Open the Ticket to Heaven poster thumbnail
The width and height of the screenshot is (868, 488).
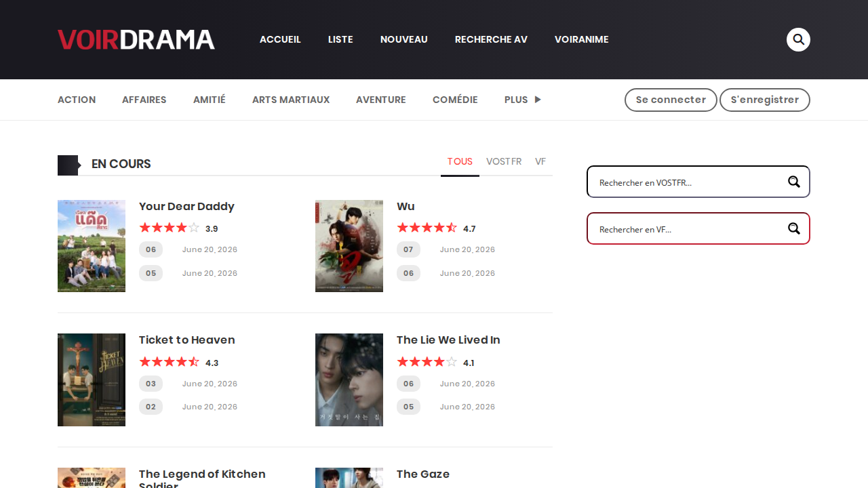[x=92, y=380]
